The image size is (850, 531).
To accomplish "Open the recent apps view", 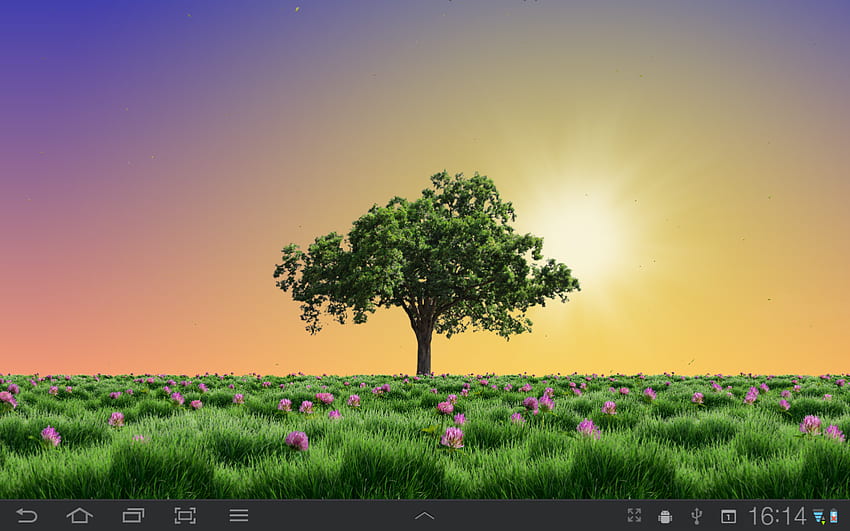I will [133, 515].
